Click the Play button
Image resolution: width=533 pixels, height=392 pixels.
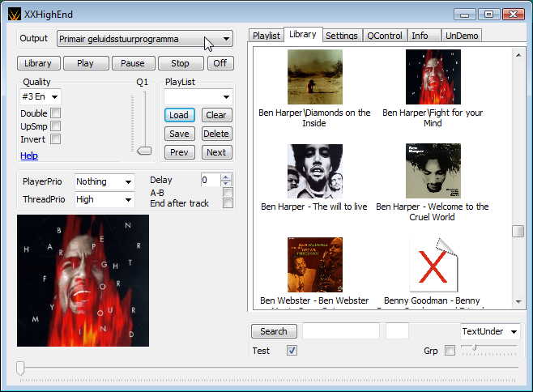coord(86,63)
